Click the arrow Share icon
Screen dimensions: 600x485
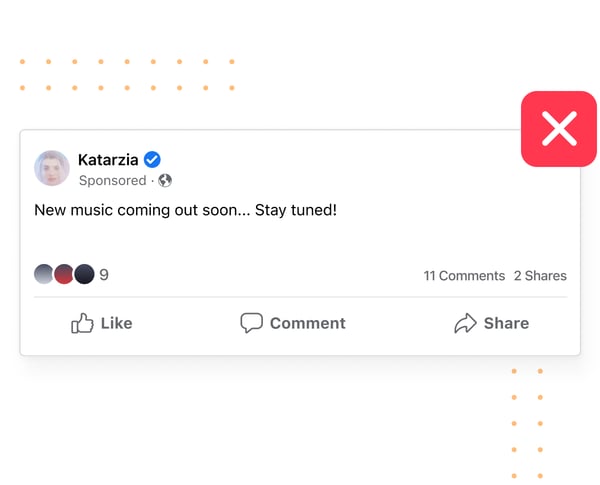(x=465, y=323)
